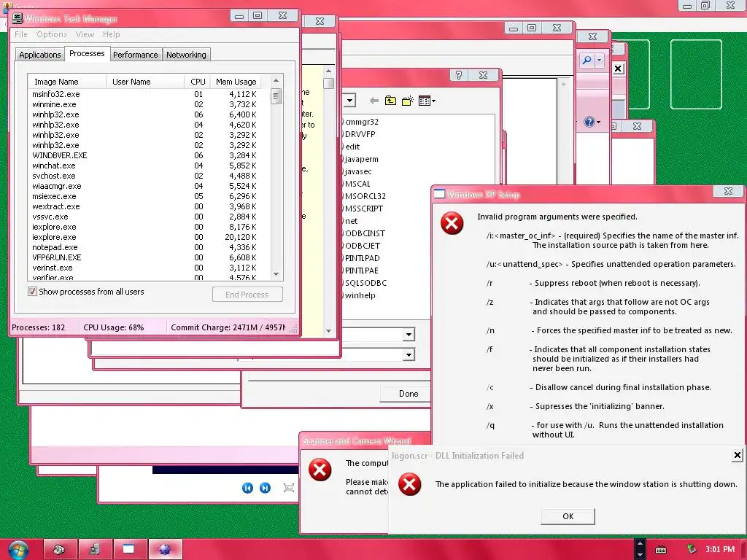This screenshot has height=560, width=747.
Task: Click the Windows XP Setup title bar icon
Action: click(439, 194)
